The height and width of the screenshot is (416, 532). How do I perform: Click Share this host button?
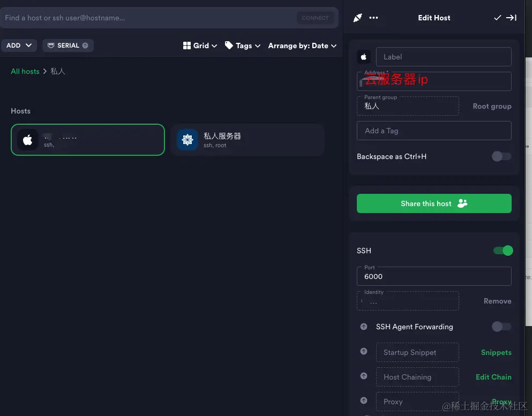[x=434, y=203]
